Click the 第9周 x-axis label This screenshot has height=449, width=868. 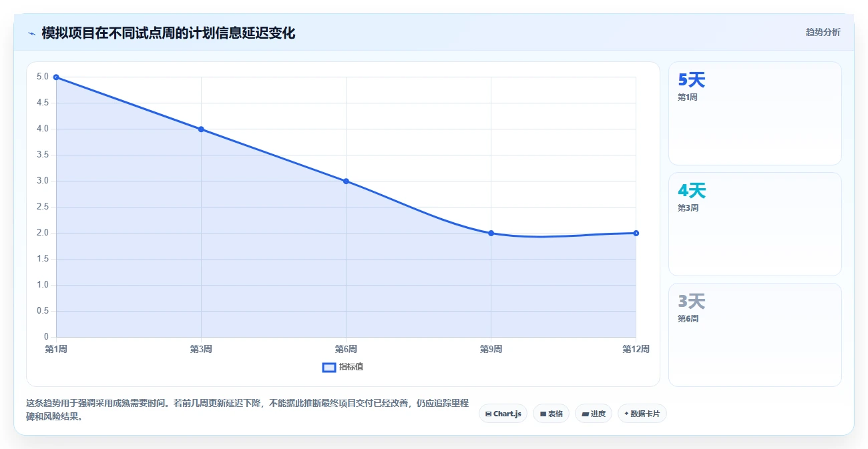coord(491,349)
